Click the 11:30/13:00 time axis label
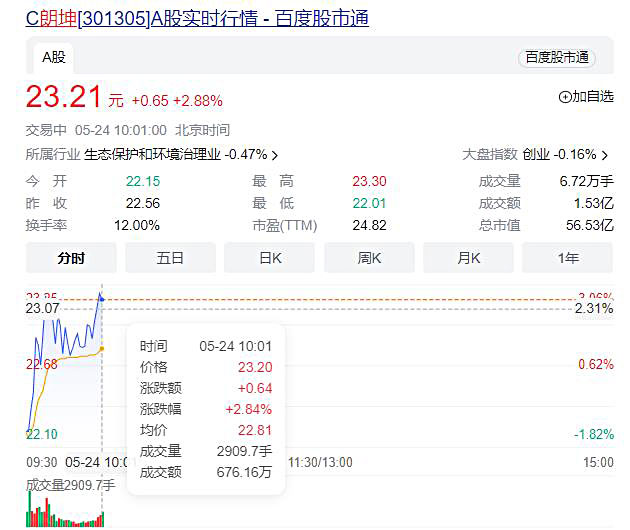 tap(320, 462)
